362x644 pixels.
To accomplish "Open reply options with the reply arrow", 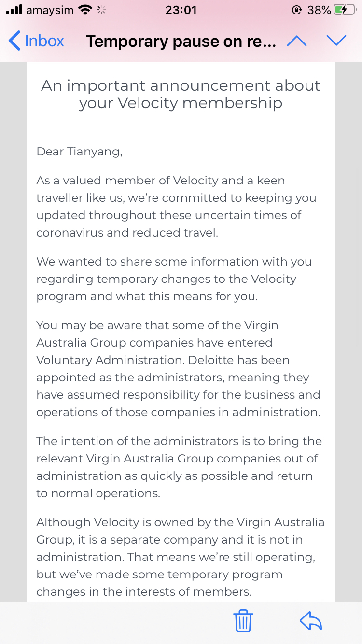I will 311,621.
